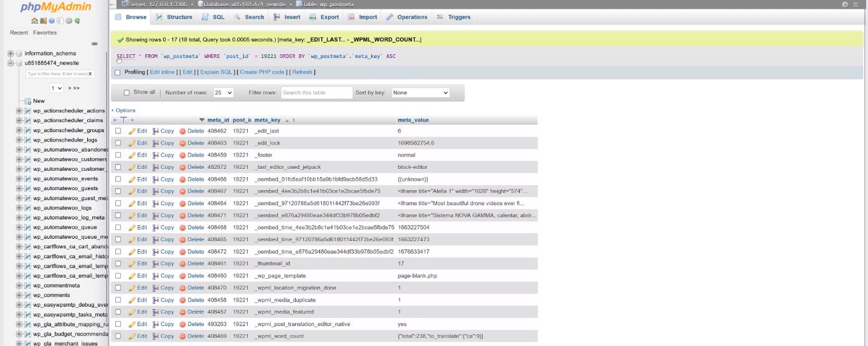Click the information_schema database icon
Image resolution: width=868 pixels, height=346 pixels.
(x=19, y=54)
